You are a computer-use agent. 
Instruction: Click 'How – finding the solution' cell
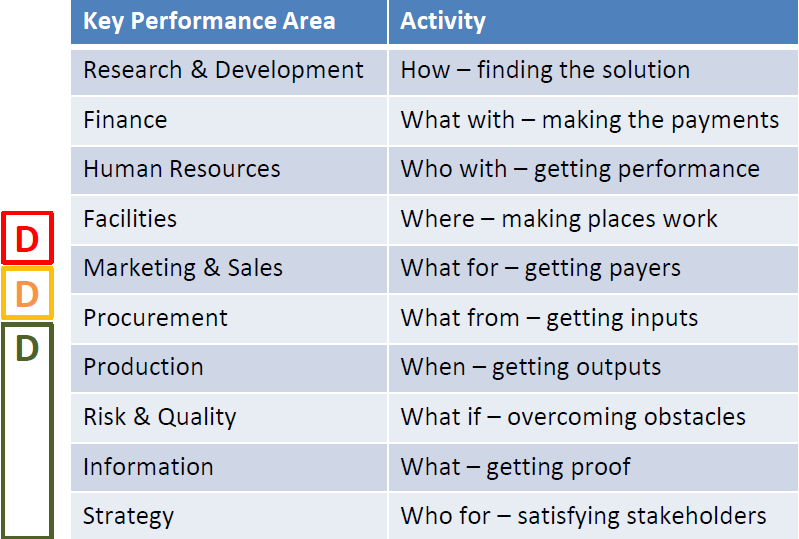(x=593, y=72)
